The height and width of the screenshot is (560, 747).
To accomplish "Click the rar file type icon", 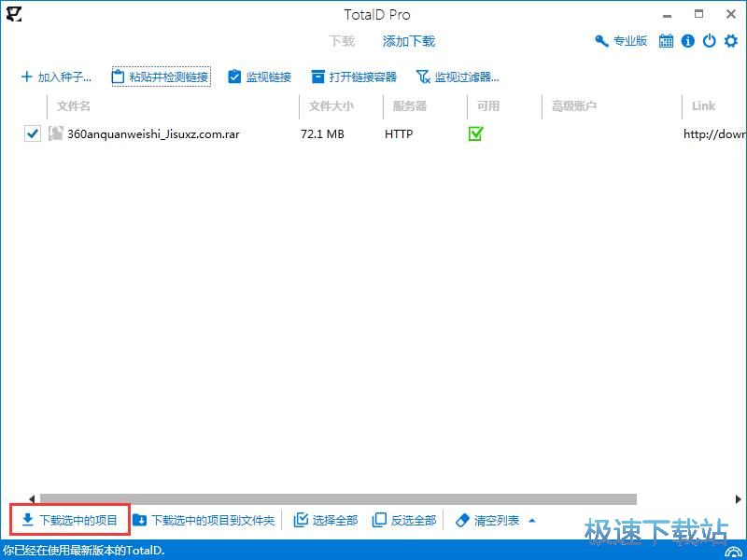I will tap(56, 133).
